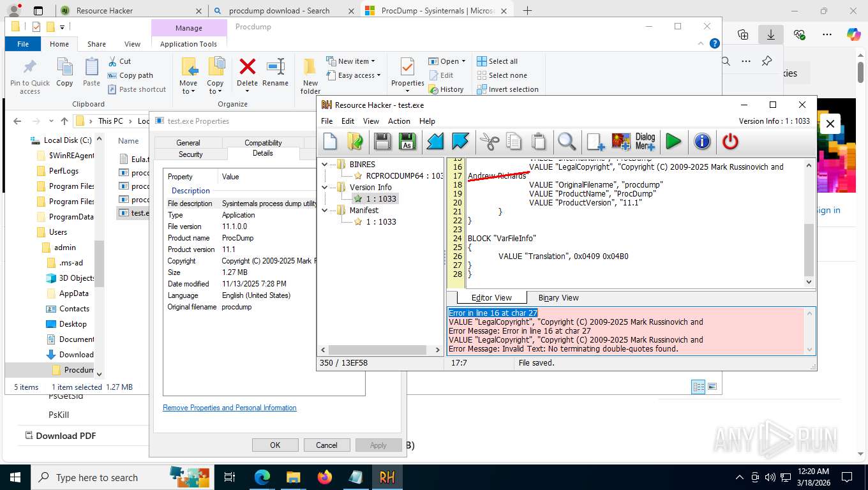The image size is (868, 490).
Task: Cut text with the scissors icon
Action: click(x=490, y=141)
